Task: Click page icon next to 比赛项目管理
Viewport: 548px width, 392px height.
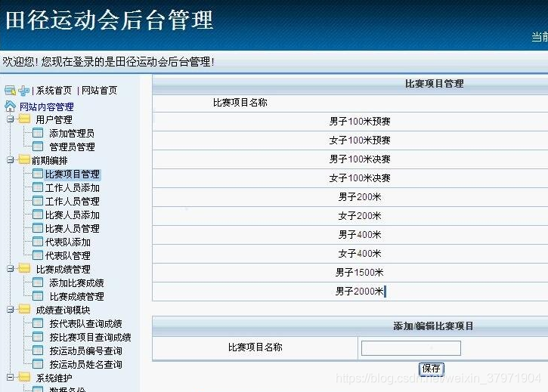Action: point(38,174)
